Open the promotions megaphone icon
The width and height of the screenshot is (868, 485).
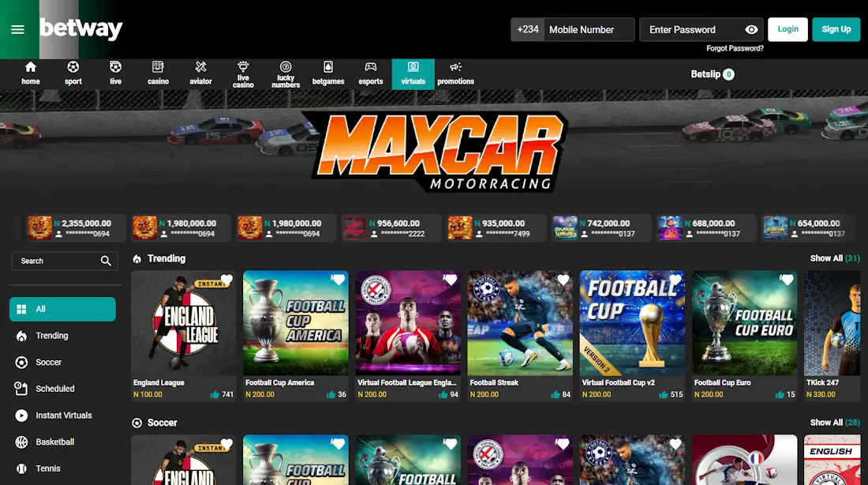pos(455,70)
